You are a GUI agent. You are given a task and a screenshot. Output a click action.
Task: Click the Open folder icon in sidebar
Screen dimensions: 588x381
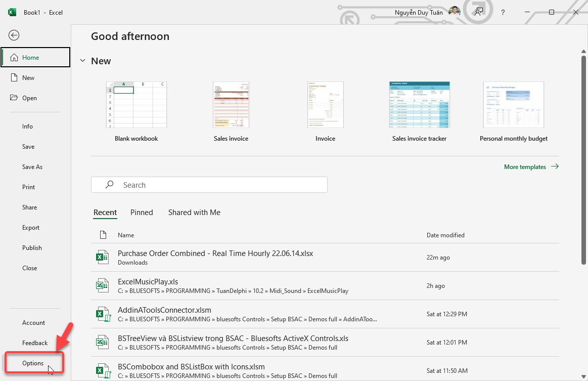[x=14, y=98]
